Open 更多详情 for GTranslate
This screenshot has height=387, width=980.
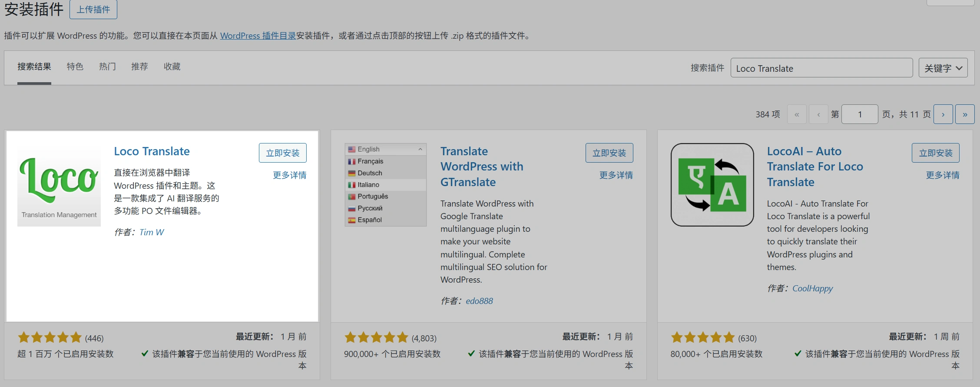point(616,175)
